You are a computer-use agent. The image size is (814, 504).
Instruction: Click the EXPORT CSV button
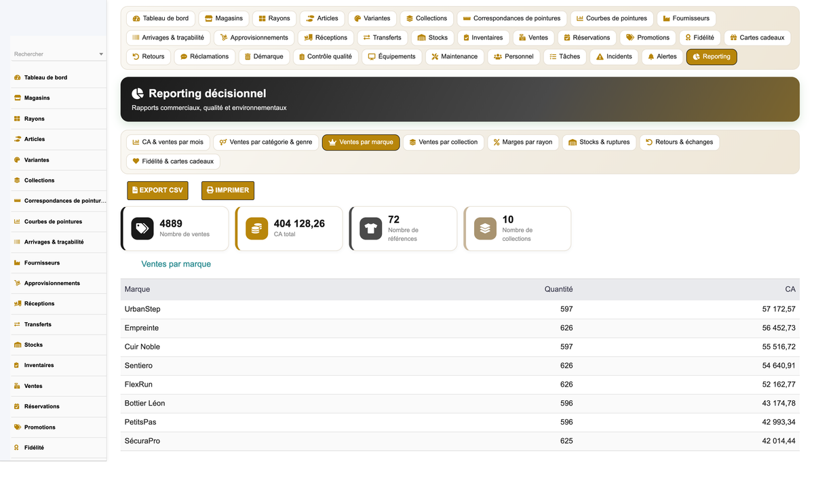click(x=157, y=191)
